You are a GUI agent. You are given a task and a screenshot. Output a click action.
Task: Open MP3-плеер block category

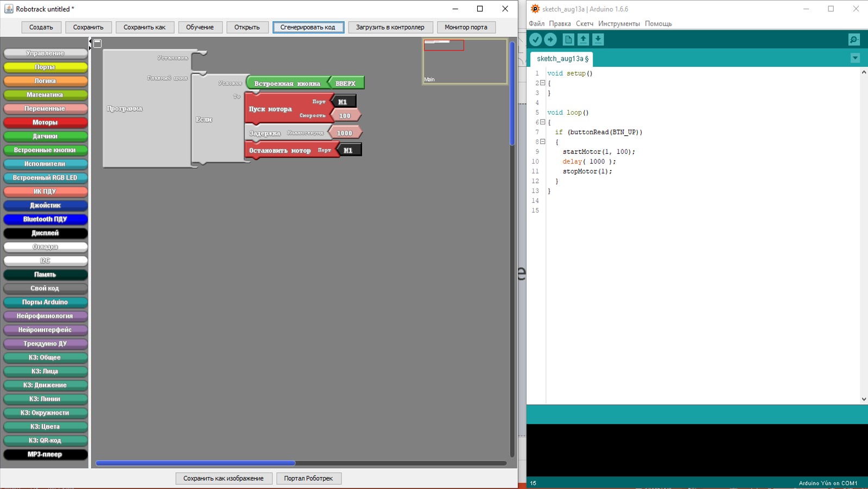(46, 454)
